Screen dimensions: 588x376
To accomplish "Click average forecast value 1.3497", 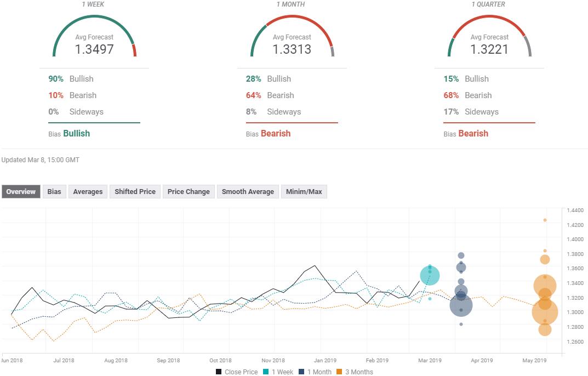I will [x=94, y=49].
